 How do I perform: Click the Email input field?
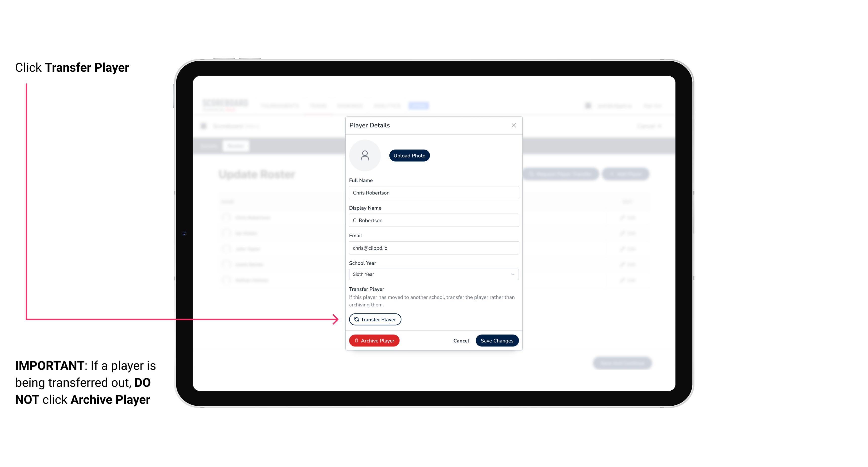433,247
